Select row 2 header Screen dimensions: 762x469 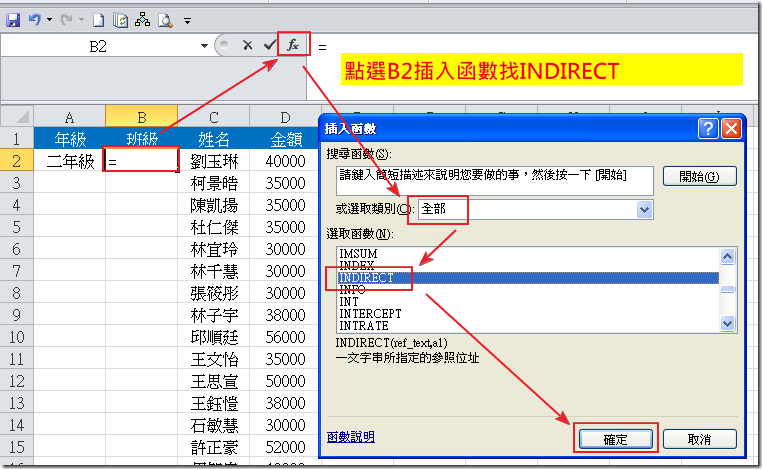point(17,161)
